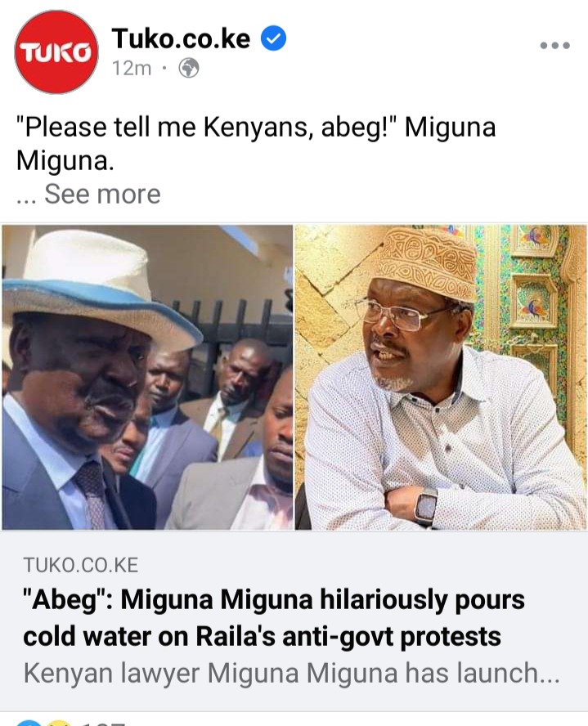The image size is (588, 726).
Task: Tap the blue like reaction icon
Action: pos(28,723)
